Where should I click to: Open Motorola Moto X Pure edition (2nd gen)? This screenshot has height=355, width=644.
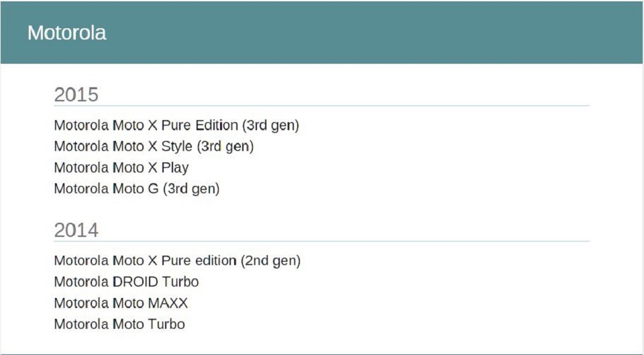point(177,260)
